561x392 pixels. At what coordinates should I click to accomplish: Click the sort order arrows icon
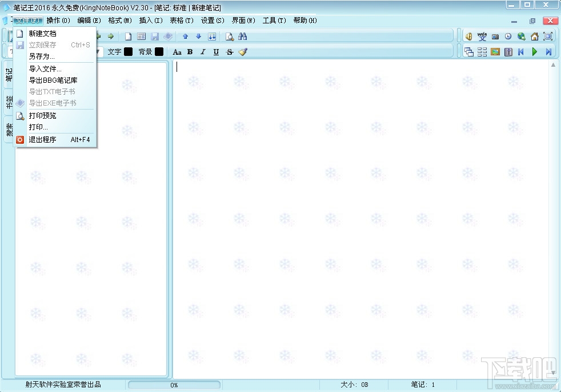(212, 37)
